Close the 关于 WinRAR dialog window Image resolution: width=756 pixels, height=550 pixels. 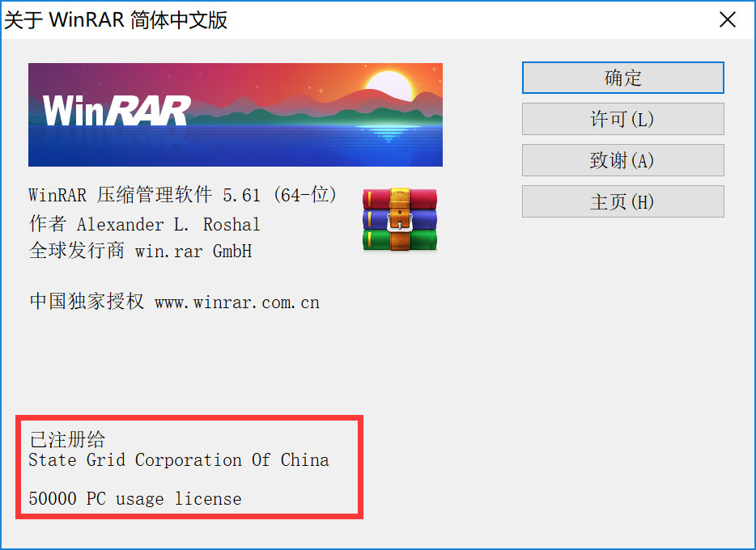(727, 20)
